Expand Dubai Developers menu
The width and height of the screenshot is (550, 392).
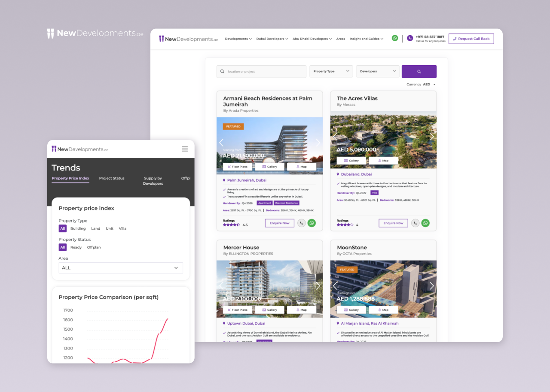272,39
